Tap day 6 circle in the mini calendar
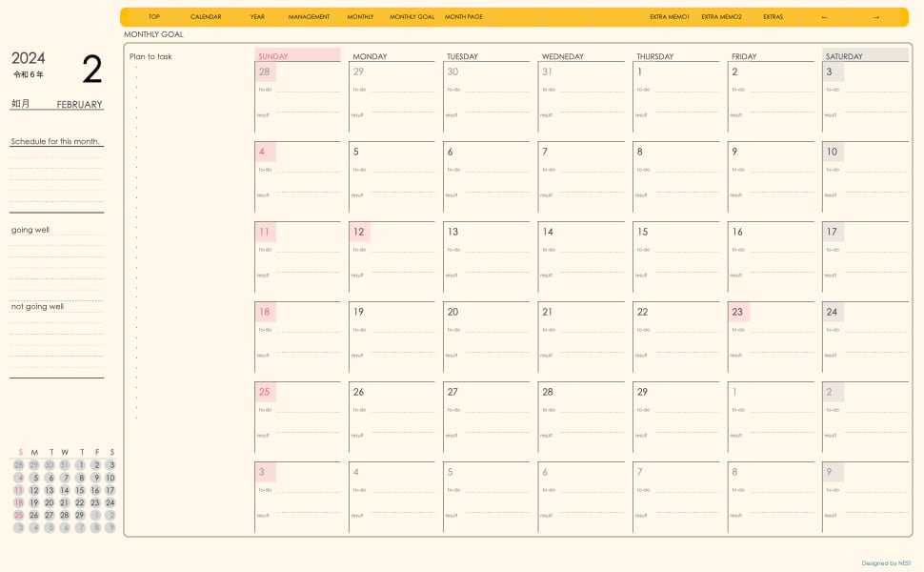Image resolution: width=924 pixels, height=572 pixels. pos(50,478)
